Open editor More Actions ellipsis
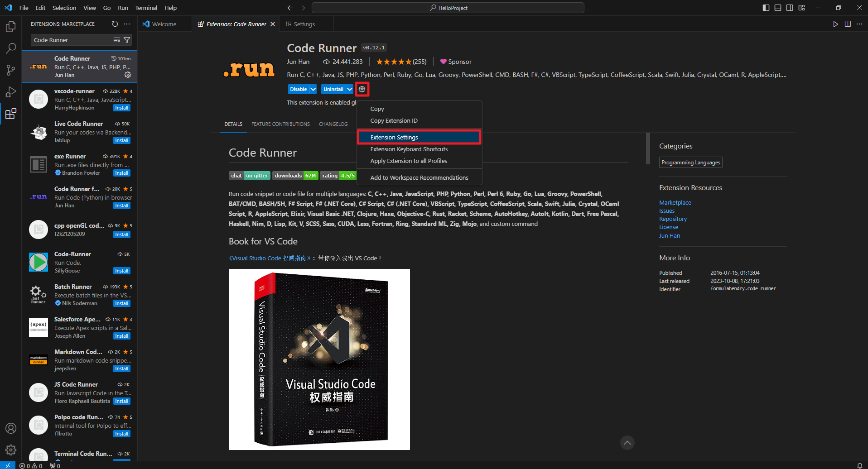 coord(859,24)
